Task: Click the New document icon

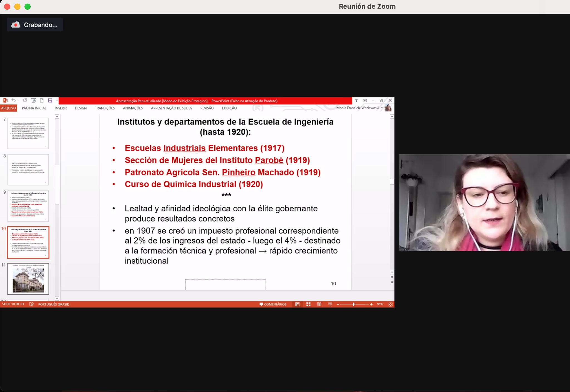Action: pos(42,101)
